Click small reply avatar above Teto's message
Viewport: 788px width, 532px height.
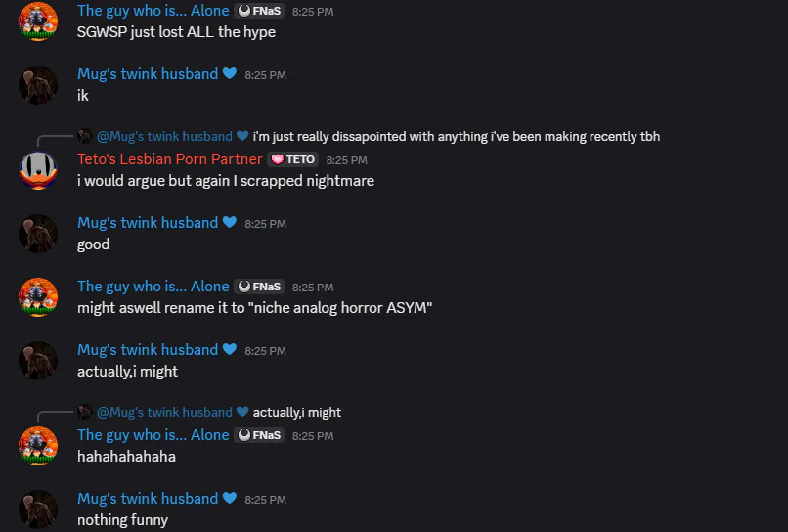[86, 137]
